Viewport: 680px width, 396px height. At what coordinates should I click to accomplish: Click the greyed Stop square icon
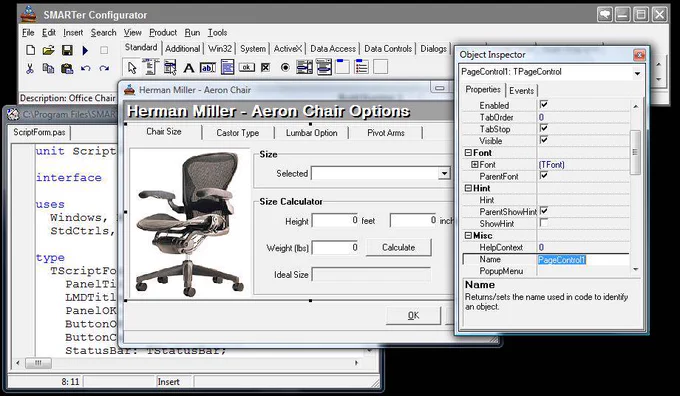[104, 50]
